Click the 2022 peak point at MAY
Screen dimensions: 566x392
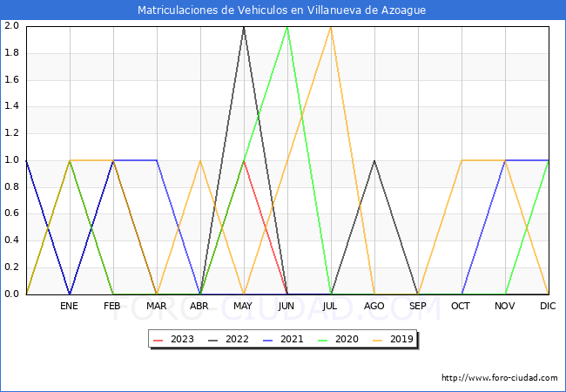[x=244, y=27]
